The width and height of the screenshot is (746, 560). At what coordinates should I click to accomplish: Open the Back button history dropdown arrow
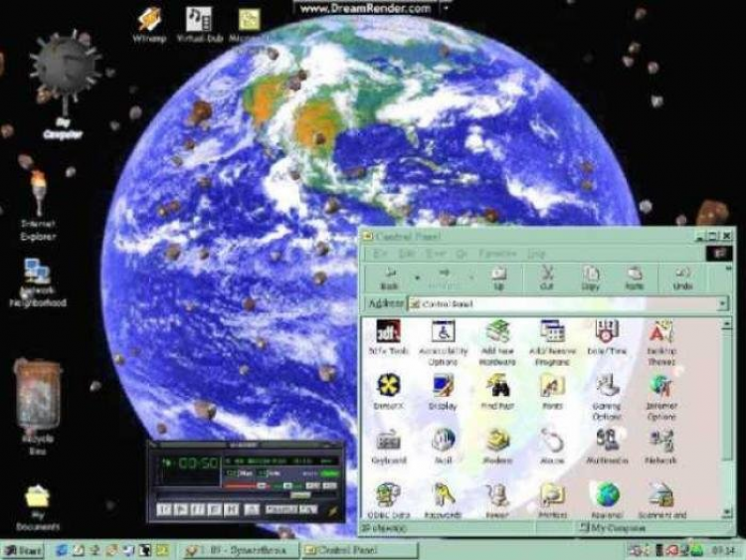(418, 276)
